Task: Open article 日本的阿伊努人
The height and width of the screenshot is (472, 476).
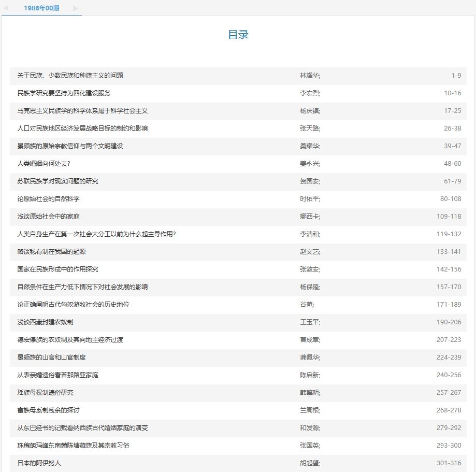Action: [39, 463]
